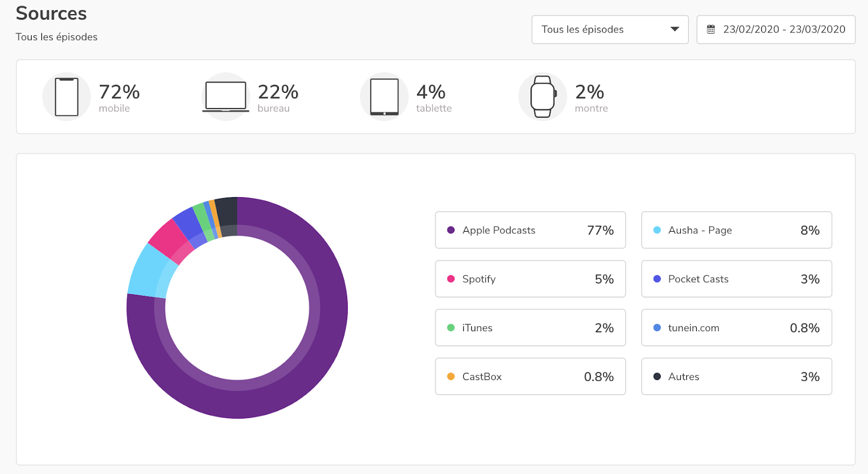The image size is (868, 474).
Task: Click the iTunes legend entry
Action: (x=530, y=328)
